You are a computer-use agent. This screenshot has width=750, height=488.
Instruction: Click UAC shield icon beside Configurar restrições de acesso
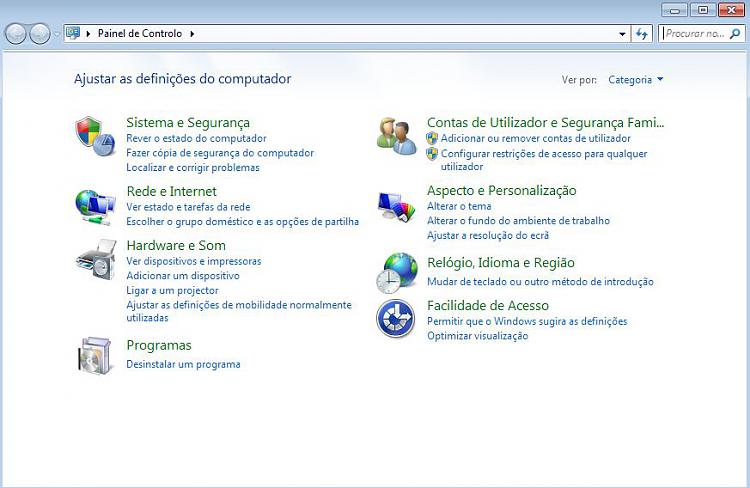coord(432,154)
